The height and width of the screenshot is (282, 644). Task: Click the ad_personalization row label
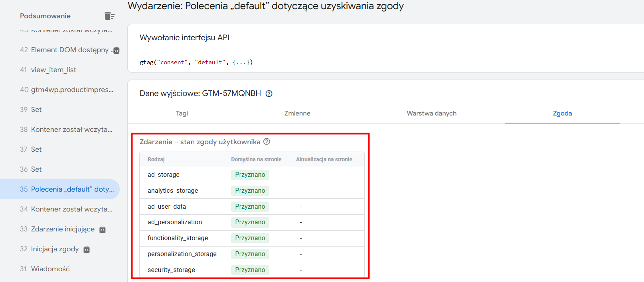point(175,222)
